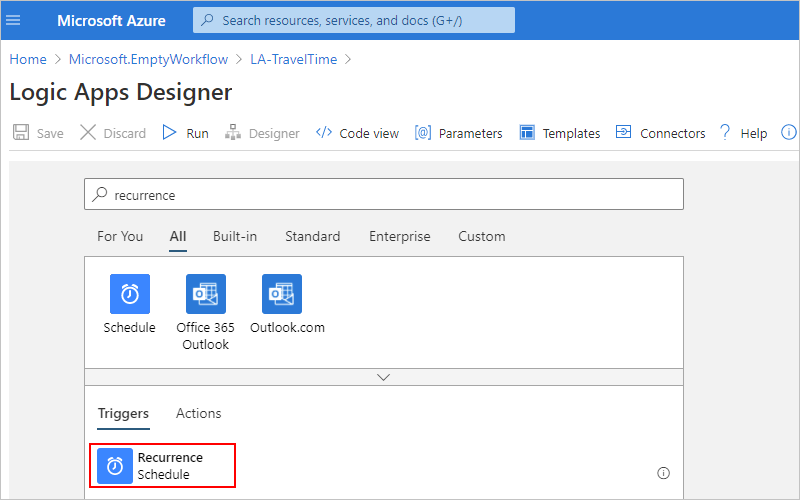Open Help in the toolbar
The width and height of the screenshot is (800, 500).
coord(754,134)
